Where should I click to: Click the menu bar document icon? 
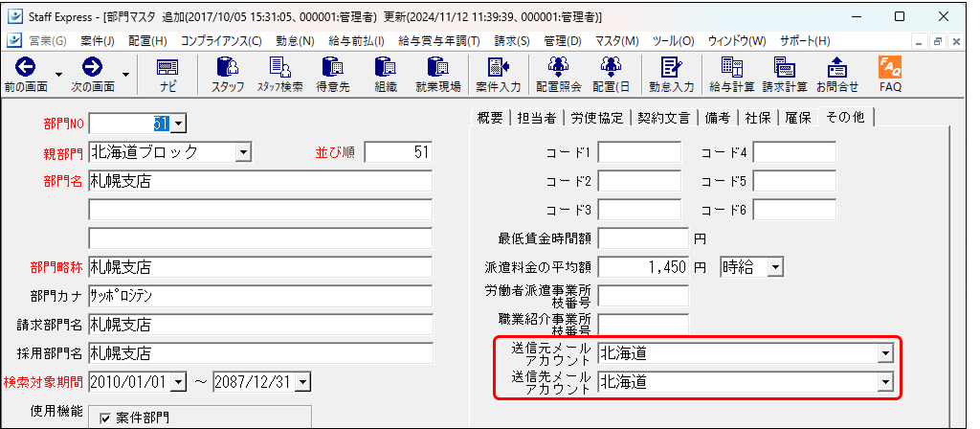coord(13,40)
